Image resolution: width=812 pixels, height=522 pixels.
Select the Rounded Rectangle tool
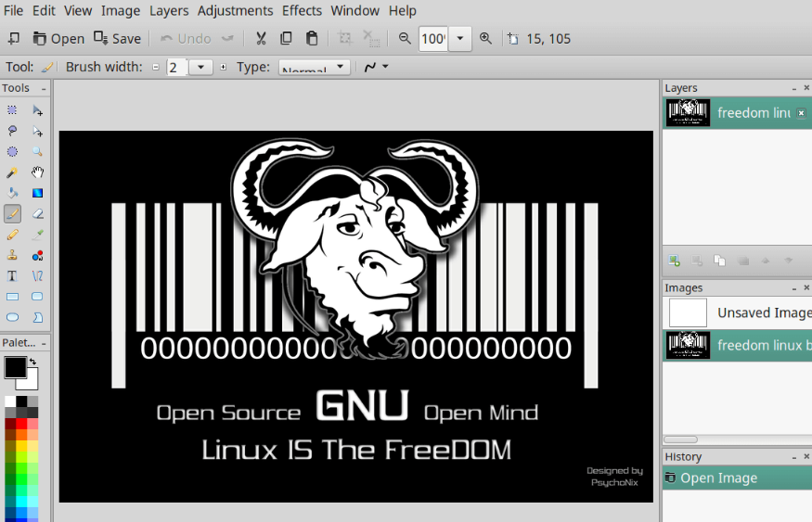(x=37, y=297)
